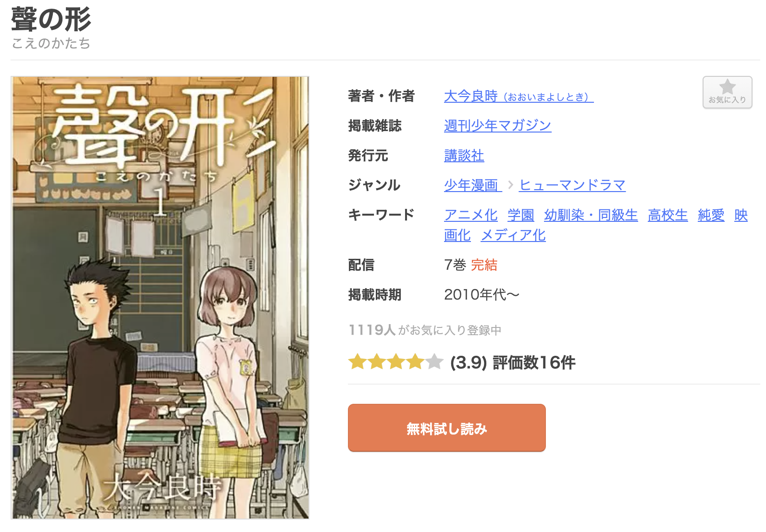
Task: Select genre link ヒューマンドラマ
Action: click(572, 185)
